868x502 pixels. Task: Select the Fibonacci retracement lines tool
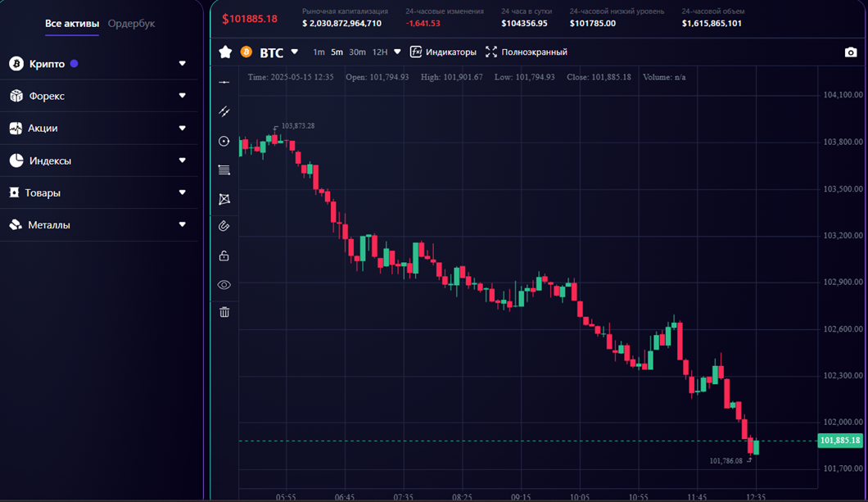coord(224,170)
